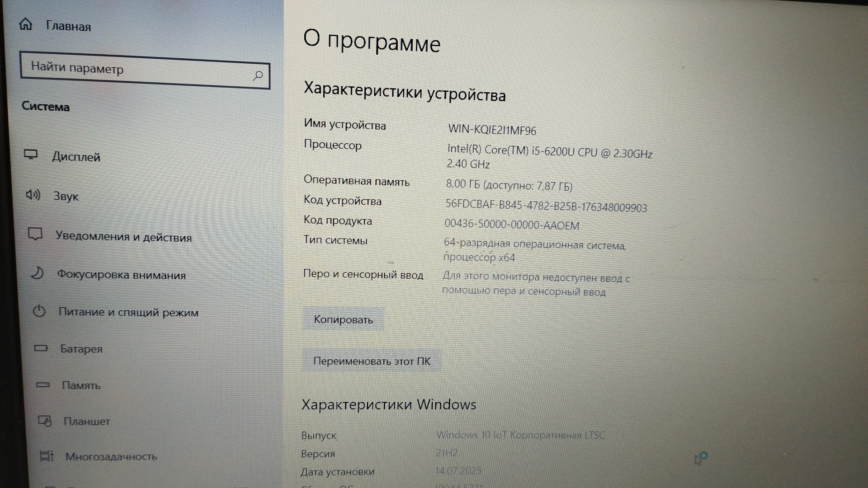Click the Tablet mode icon
868x488 pixels.
[45, 421]
